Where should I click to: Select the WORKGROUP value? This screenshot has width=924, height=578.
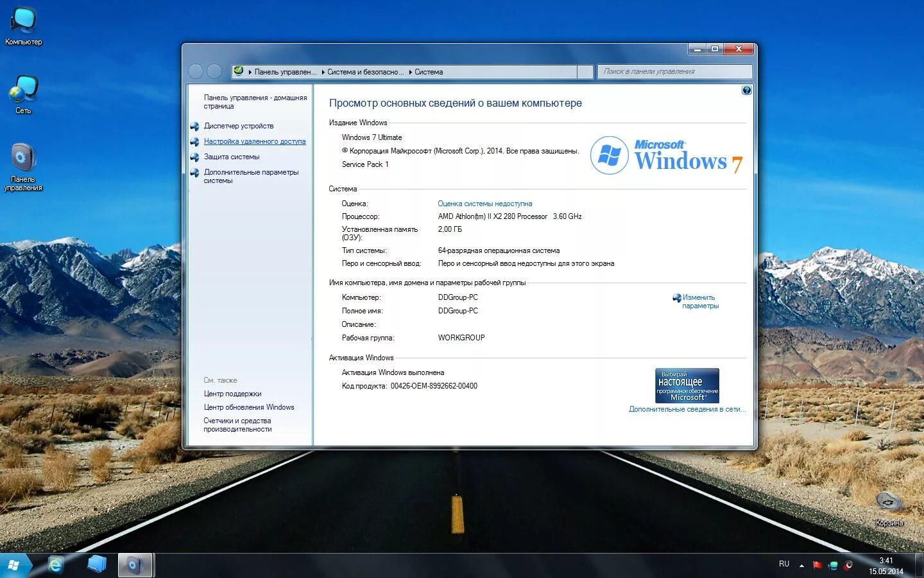click(x=461, y=338)
